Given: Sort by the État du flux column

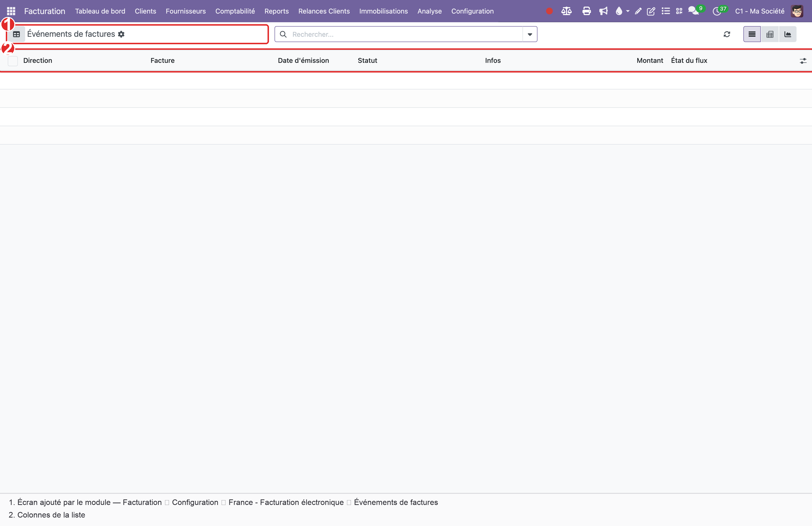Looking at the screenshot, I should tap(689, 61).
